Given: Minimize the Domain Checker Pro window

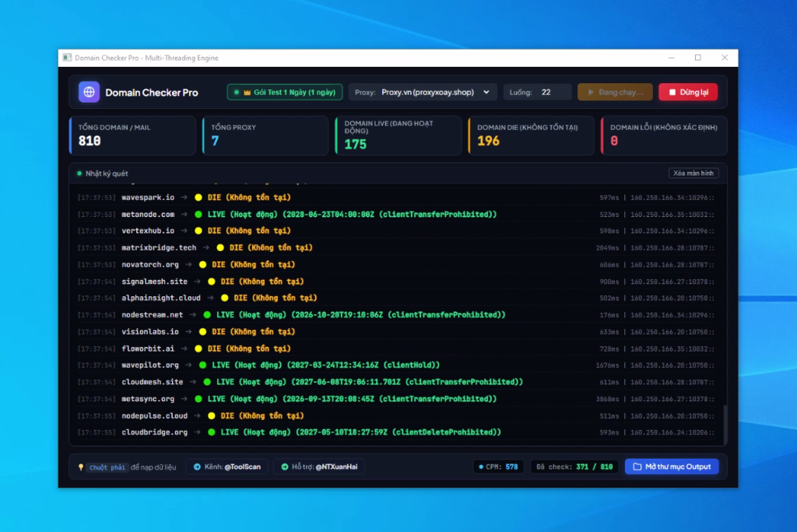Looking at the screenshot, I should (672, 58).
